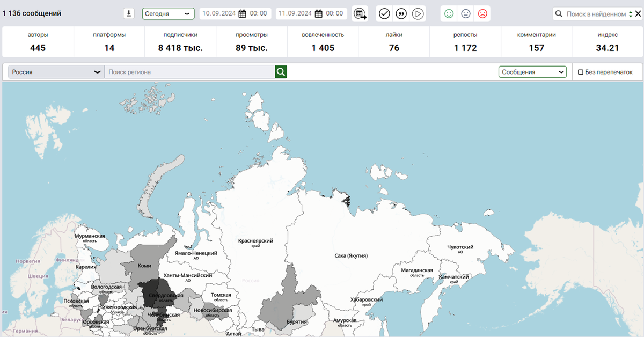
Task: Select the вовлеченность 1 405 metric
Action: (323, 42)
